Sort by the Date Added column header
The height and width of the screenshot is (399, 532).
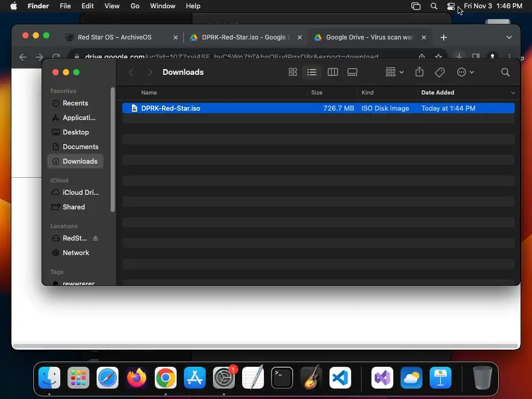[437, 92]
